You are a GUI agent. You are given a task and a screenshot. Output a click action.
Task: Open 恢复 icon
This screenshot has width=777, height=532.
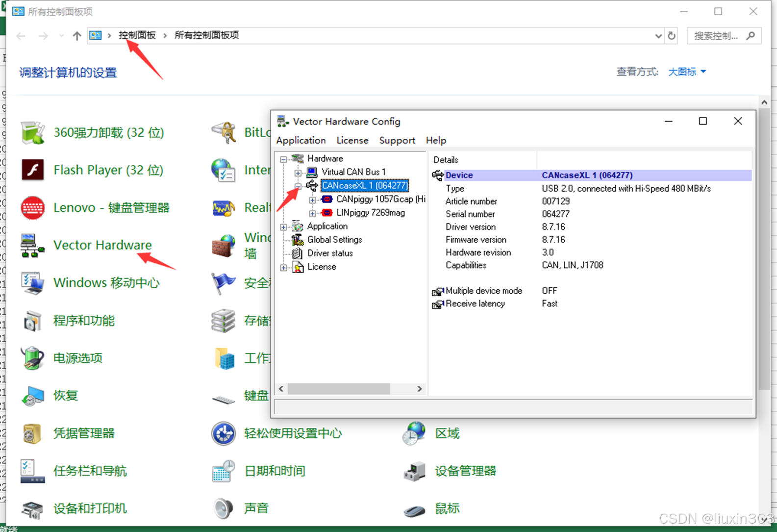click(x=33, y=396)
